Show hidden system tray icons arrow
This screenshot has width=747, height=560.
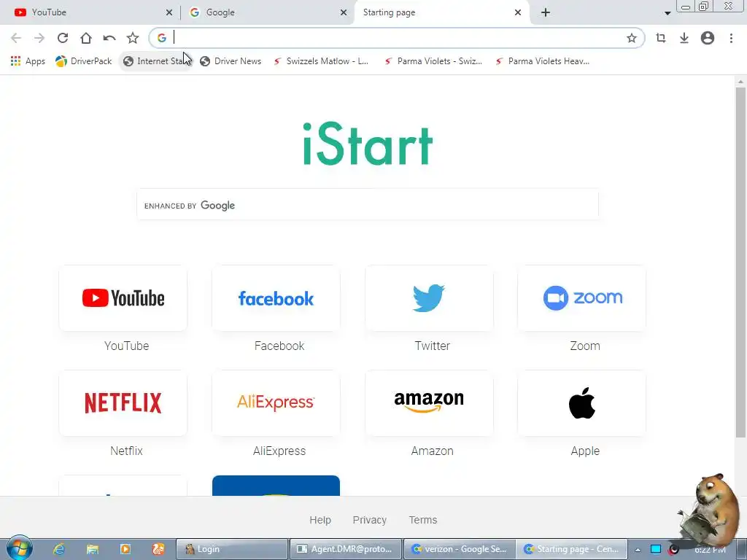[638, 550]
